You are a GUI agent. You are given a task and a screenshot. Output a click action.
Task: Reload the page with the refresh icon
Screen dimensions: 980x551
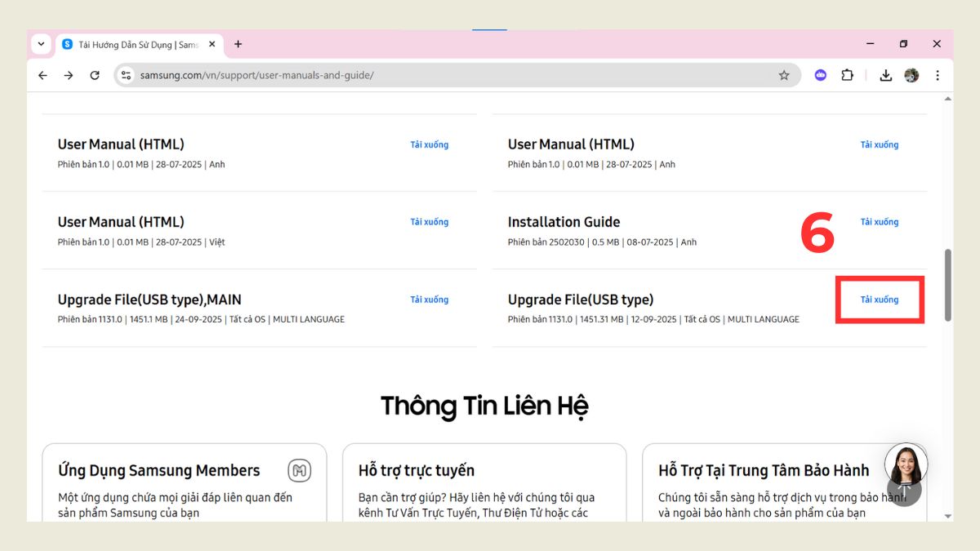[x=95, y=75]
